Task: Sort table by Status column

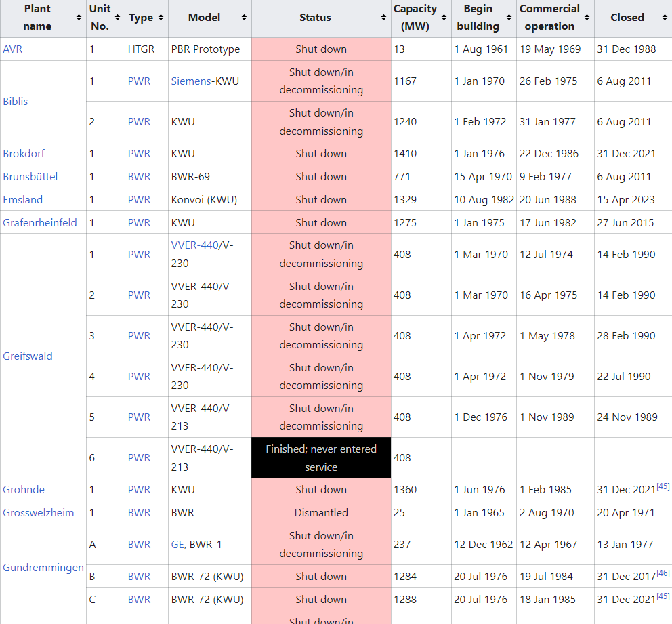Action: [383, 18]
